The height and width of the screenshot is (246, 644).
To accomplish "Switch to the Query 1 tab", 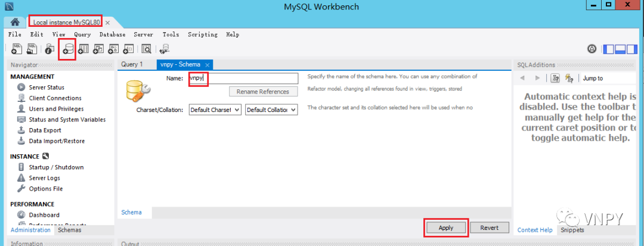I will [x=132, y=64].
